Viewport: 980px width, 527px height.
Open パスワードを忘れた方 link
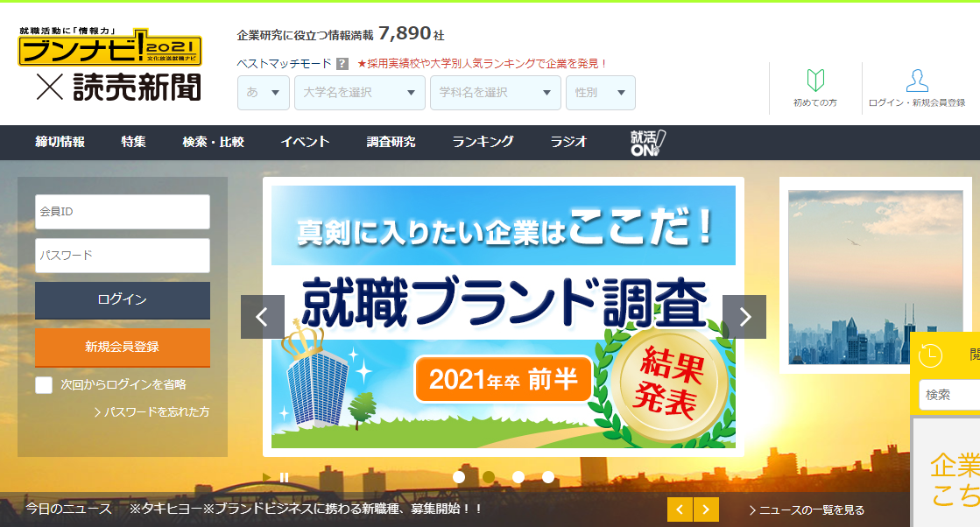point(152,412)
